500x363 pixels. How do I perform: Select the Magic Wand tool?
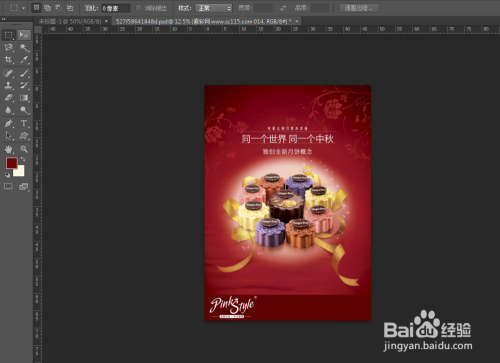pyautogui.click(x=24, y=48)
